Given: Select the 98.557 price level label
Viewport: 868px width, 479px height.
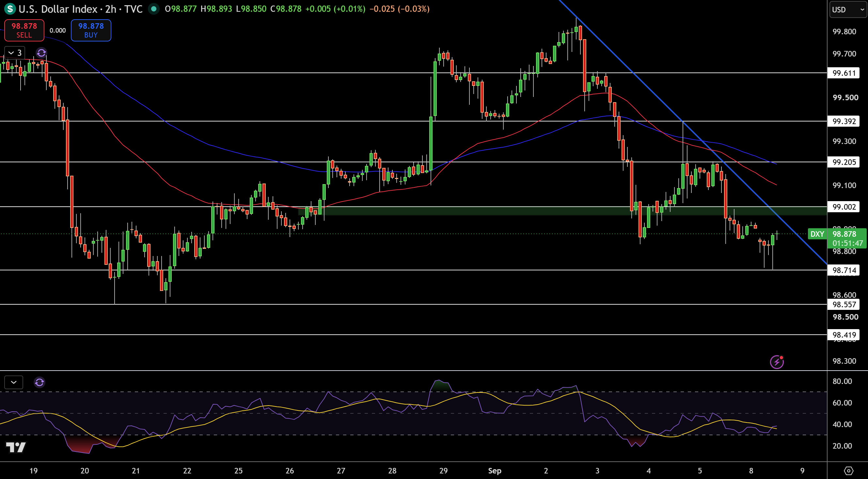Looking at the screenshot, I should 844,304.
